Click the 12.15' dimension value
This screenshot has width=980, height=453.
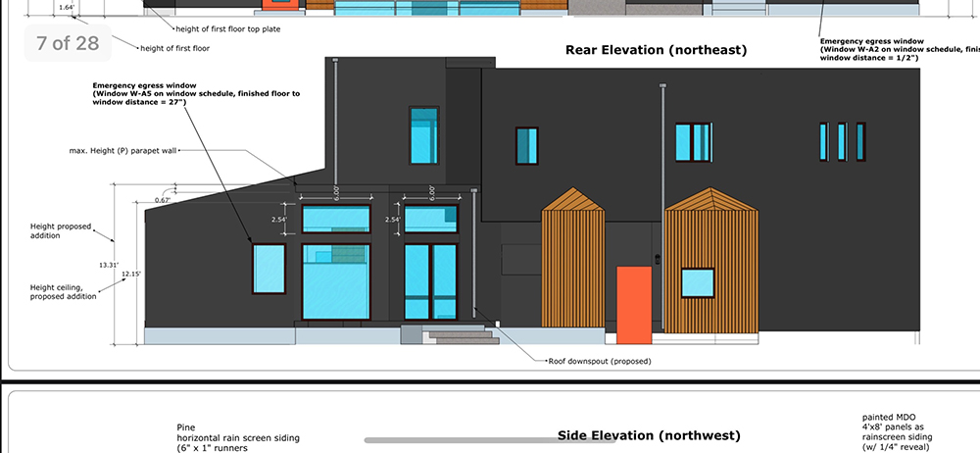[x=131, y=274]
